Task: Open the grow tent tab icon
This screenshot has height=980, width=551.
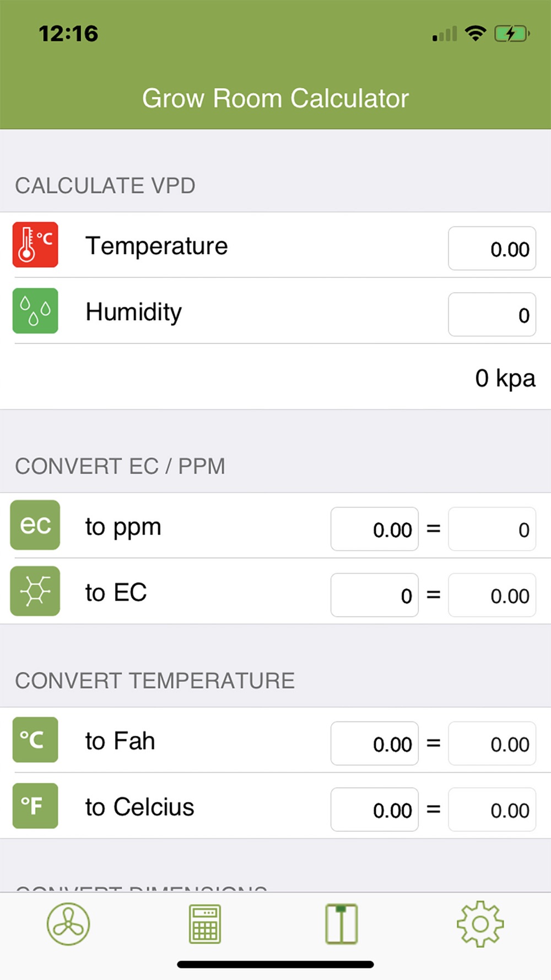Action: [342, 924]
